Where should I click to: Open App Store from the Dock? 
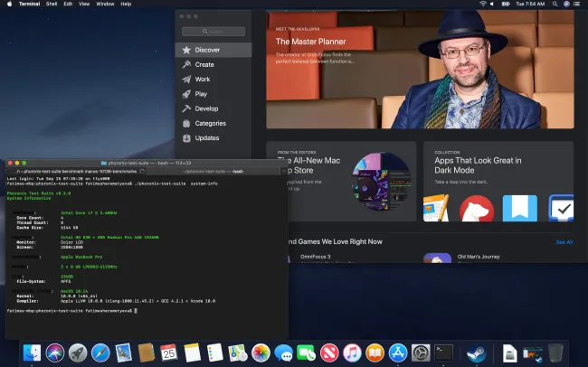pyautogui.click(x=398, y=353)
